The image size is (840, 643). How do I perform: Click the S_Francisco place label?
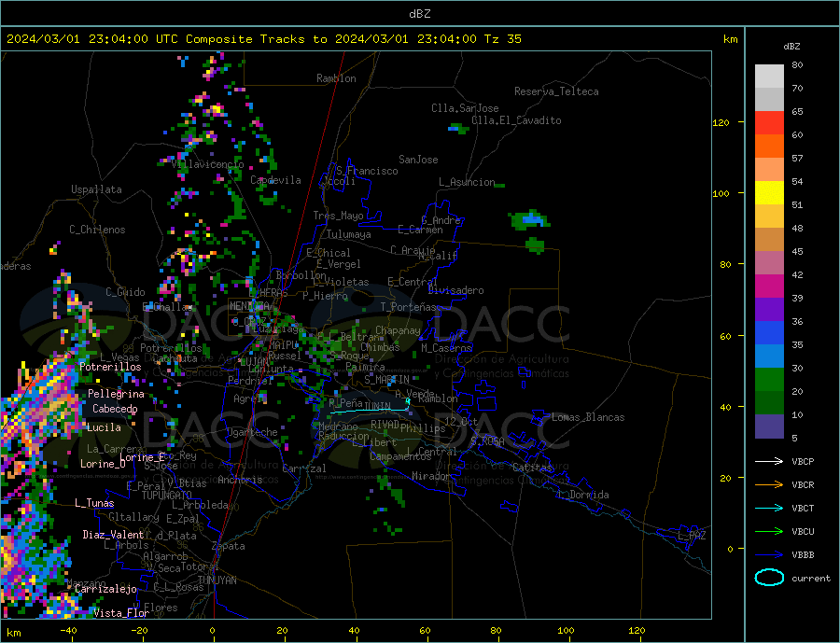click(x=367, y=171)
